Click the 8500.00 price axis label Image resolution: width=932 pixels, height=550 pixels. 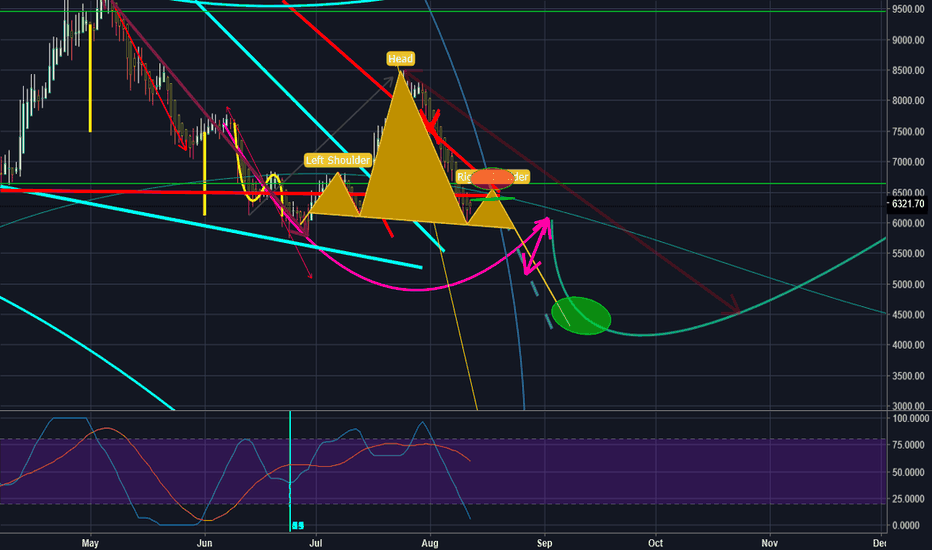[908, 70]
